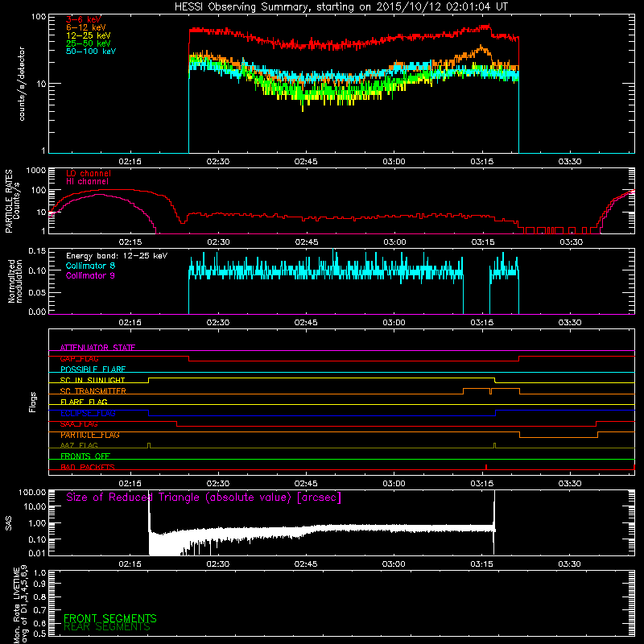Click the 100.00 label on SAS y-axis

[x=32, y=492]
